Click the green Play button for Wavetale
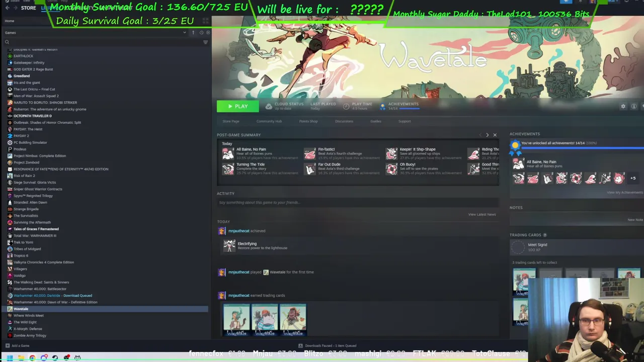The height and width of the screenshot is (362, 644). pos(237,106)
